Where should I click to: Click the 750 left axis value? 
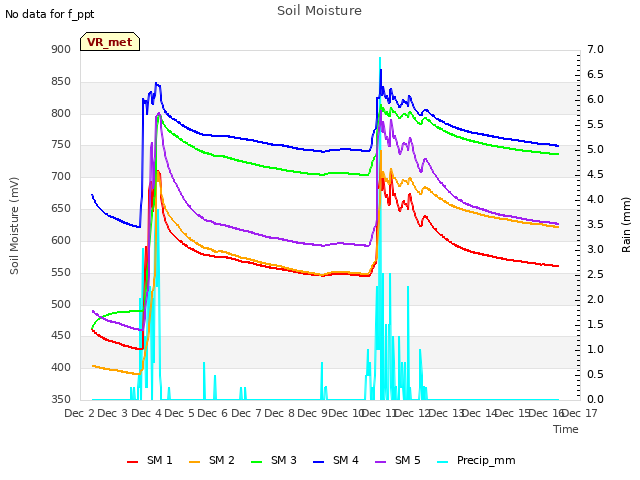coord(61,145)
